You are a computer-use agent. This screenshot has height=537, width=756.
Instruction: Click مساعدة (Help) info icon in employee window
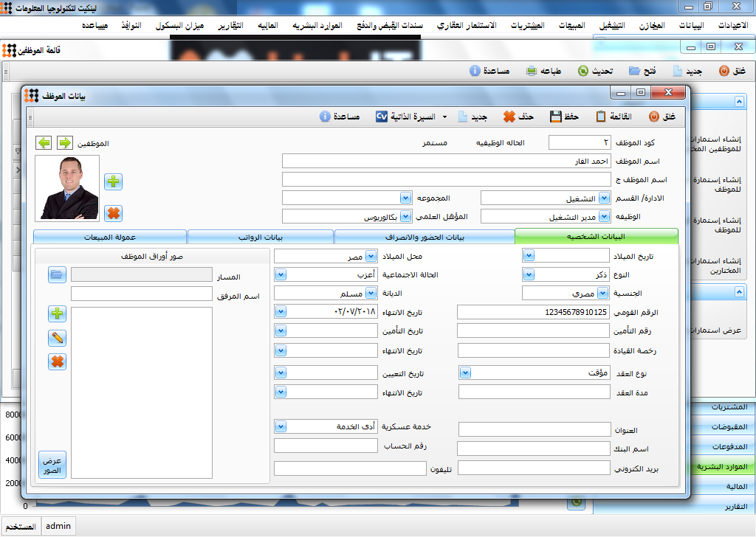(x=325, y=117)
